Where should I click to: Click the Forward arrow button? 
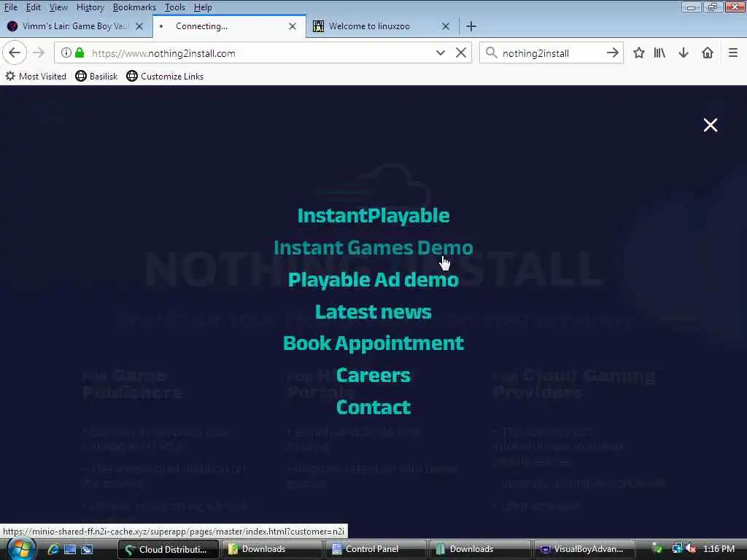(39, 52)
